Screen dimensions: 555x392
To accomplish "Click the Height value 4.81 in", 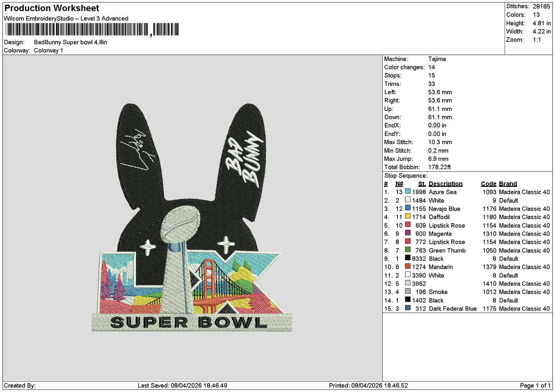I will (x=542, y=23).
